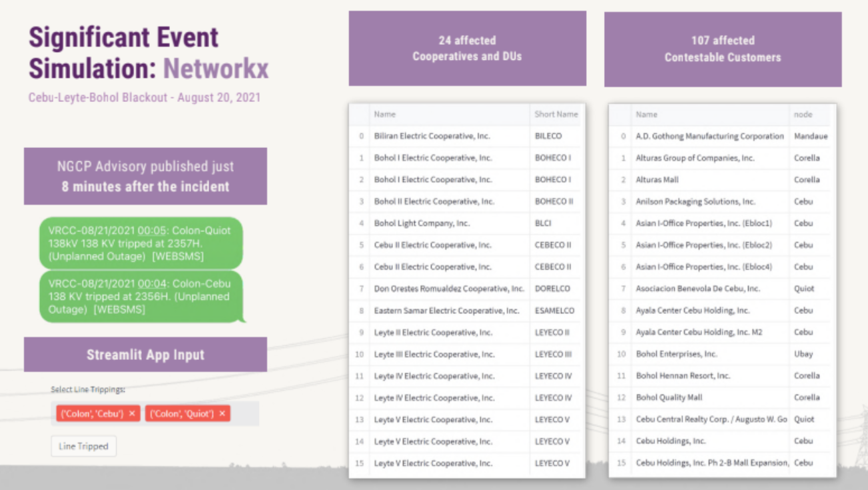Select the NGCP Advisory purple banner
This screenshot has height=490, width=868.
coord(145,176)
